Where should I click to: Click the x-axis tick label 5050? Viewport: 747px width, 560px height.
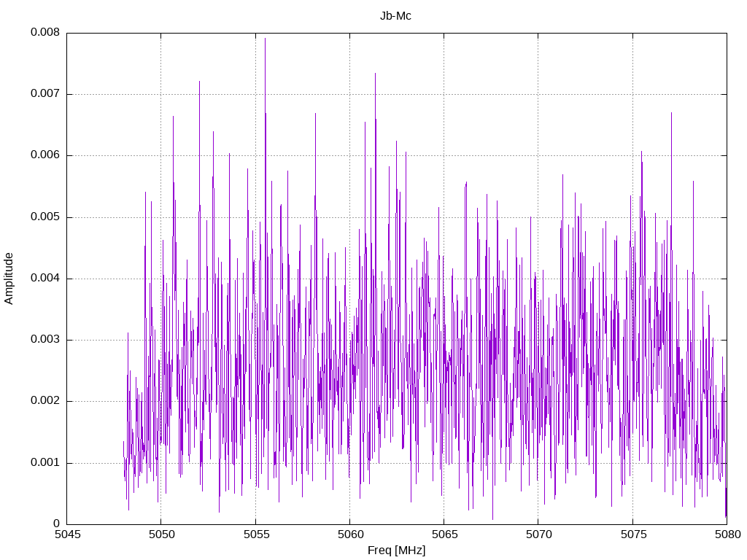pos(161,534)
